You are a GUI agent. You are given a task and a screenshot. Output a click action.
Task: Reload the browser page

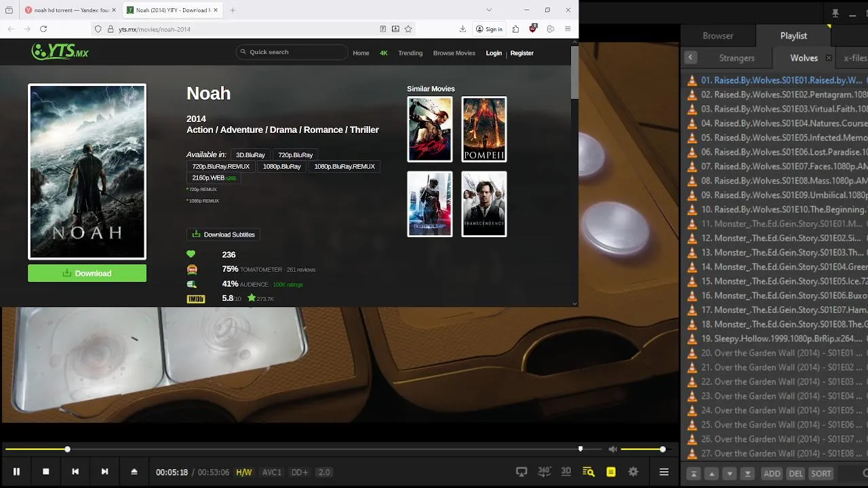coord(43,29)
